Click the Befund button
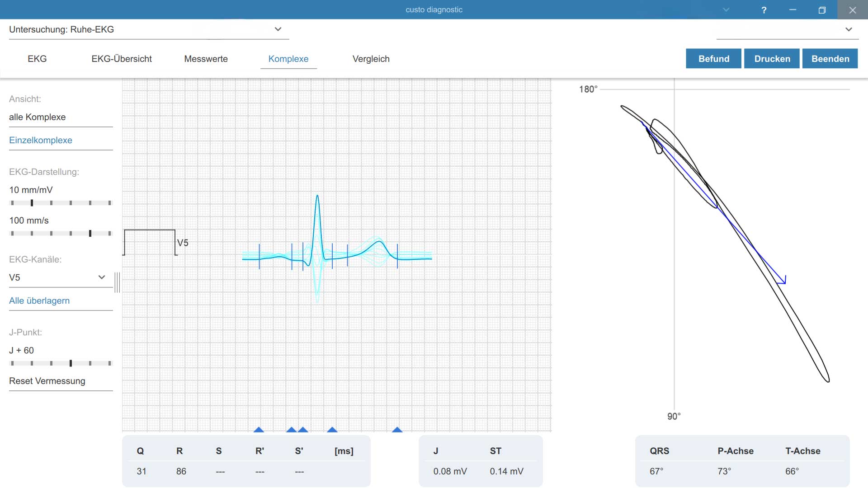Screen dimensions: 868x488 click(x=713, y=59)
